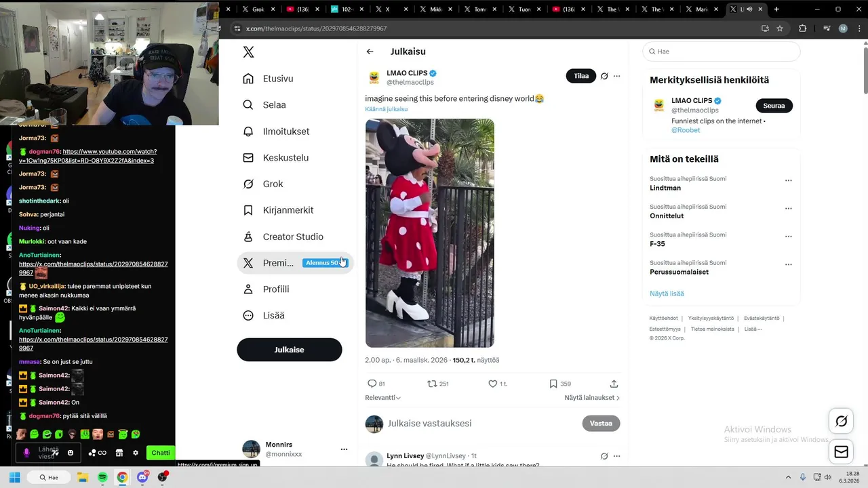Screen dimensions: 868x488
Task: Open Creator Studio in sidebar
Action: (x=283, y=237)
